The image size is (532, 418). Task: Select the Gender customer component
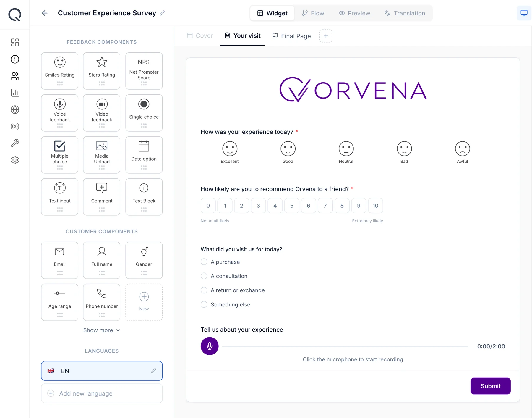144,260
